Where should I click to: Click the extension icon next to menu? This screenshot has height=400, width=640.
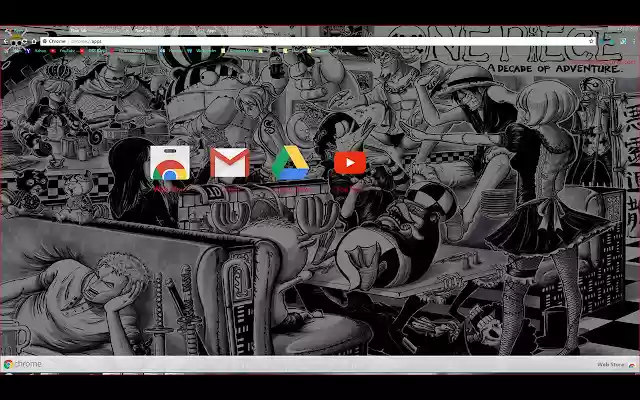623,41
